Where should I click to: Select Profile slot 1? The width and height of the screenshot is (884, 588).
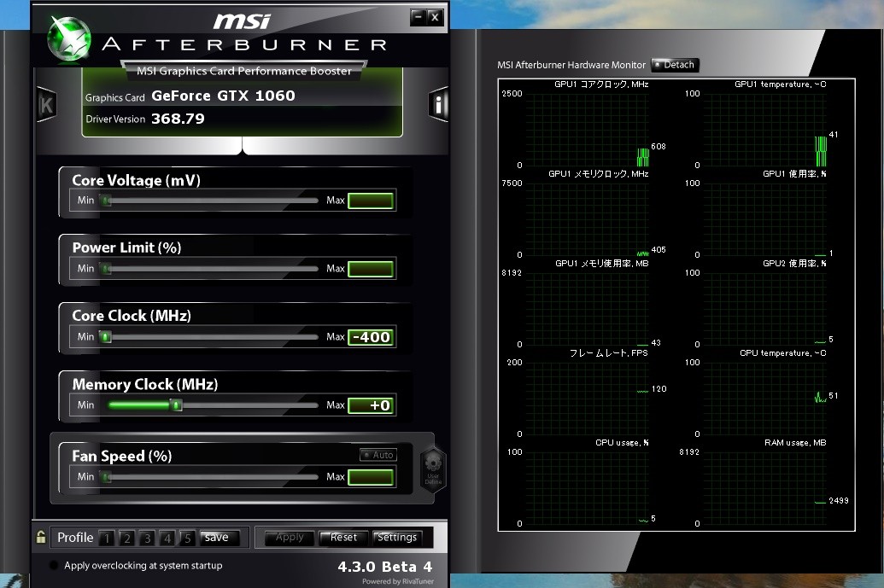click(x=107, y=539)
